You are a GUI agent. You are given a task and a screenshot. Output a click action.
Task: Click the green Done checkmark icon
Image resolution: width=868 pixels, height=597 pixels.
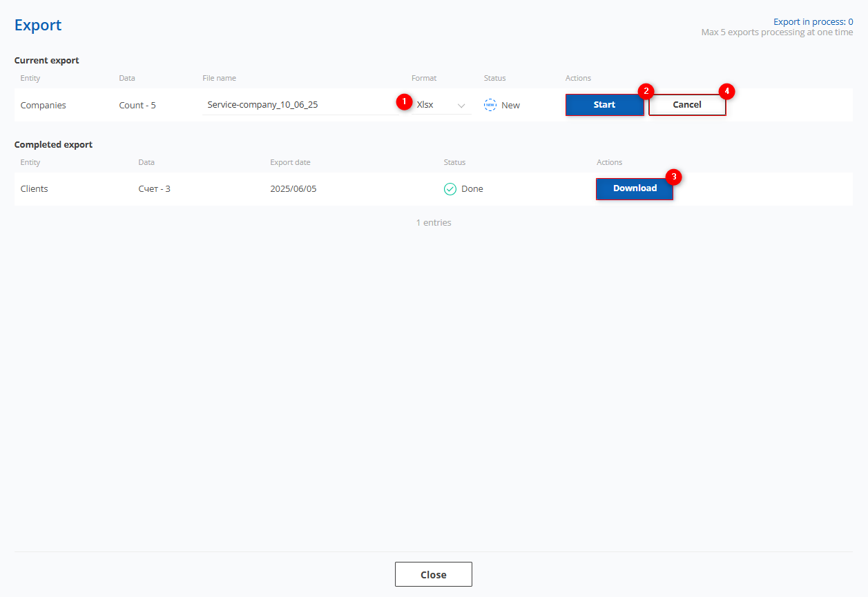pos(450,188)
